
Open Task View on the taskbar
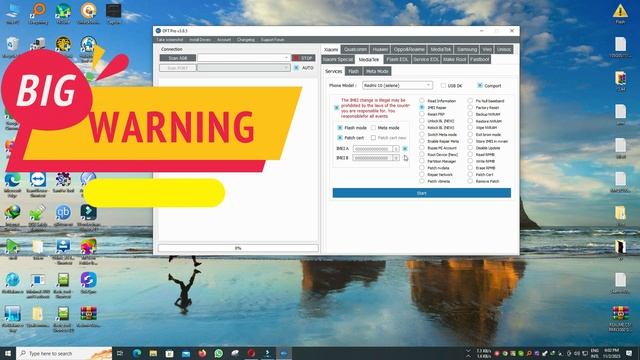[120, 353]
